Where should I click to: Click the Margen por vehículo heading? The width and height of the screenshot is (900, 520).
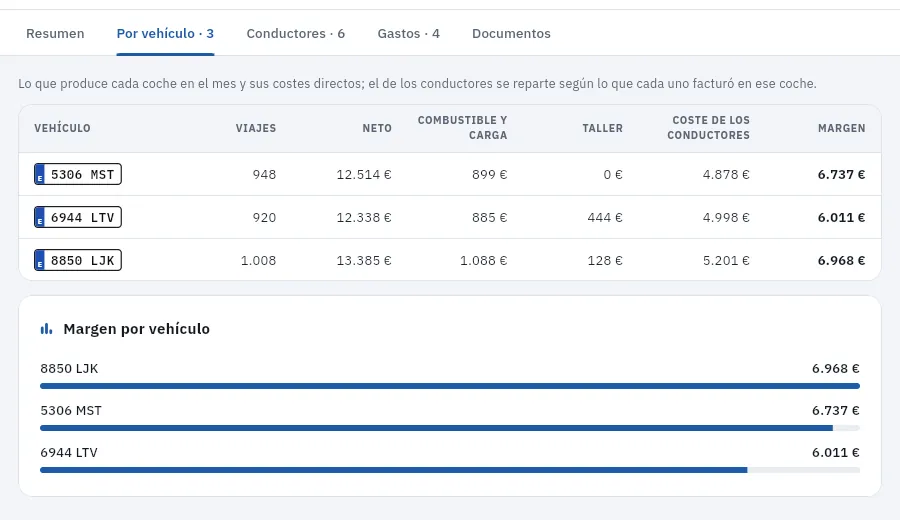pos(137,329)
